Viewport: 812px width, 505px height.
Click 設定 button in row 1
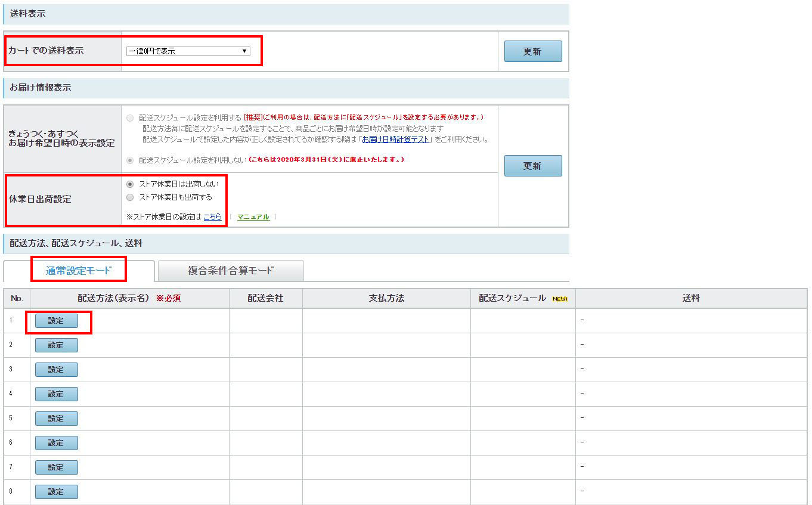(x=56, y=321)
